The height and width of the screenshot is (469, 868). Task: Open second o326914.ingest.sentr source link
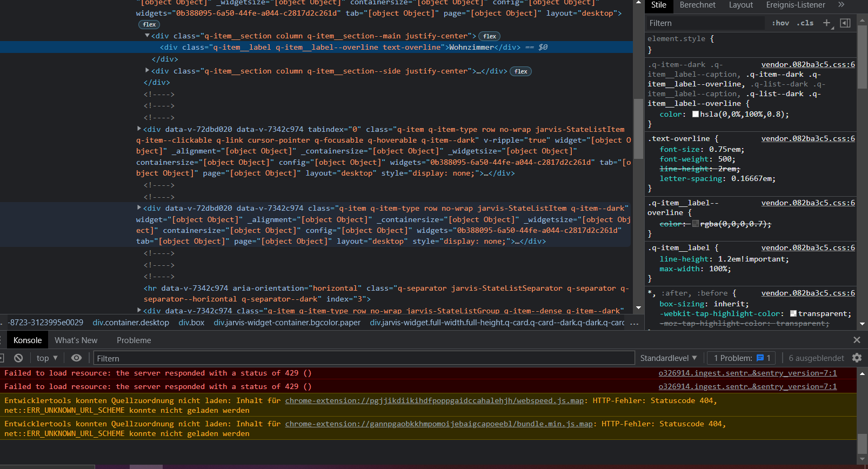click(747, 386)
